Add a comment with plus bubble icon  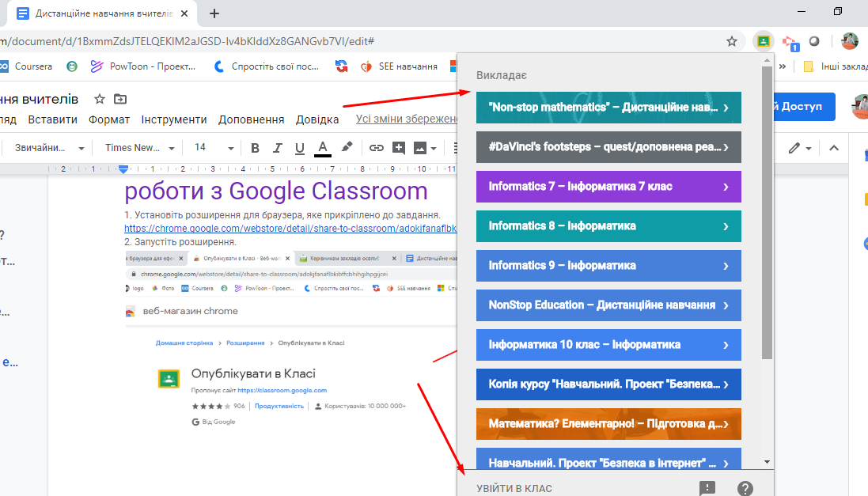[399, 148]
